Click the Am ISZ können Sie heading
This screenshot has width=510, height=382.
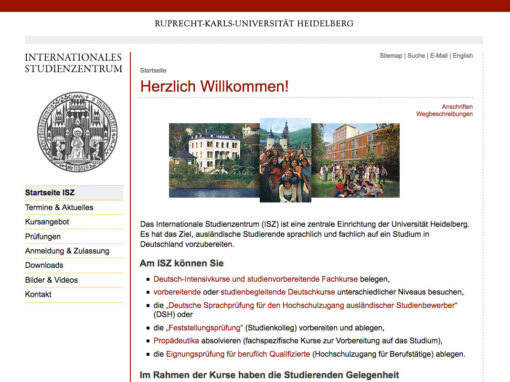(x=182, y=263)
